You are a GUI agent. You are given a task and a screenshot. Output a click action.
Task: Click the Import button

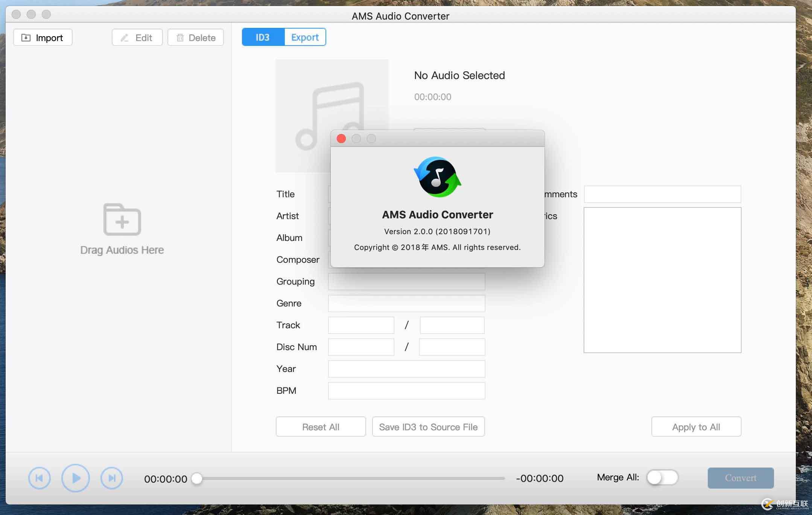(x=43, y=38)
